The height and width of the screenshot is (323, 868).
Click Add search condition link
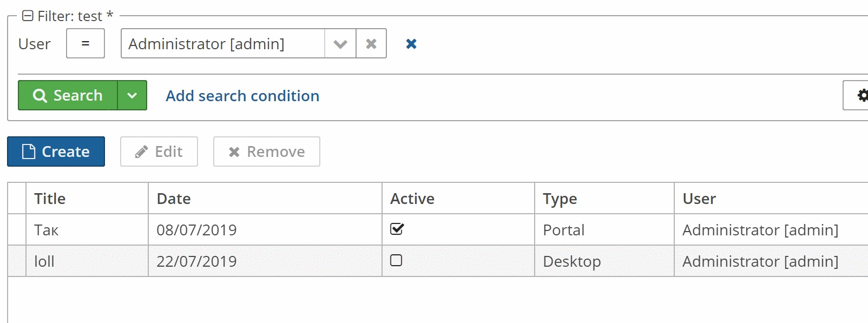pos(242,96)
